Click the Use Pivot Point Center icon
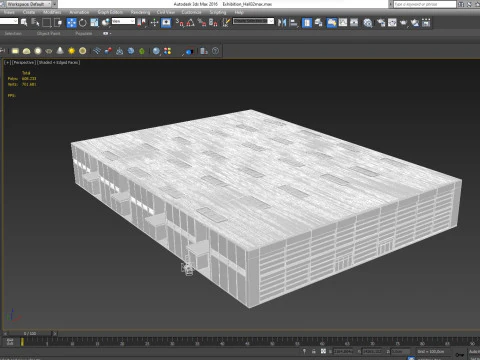 142,23
